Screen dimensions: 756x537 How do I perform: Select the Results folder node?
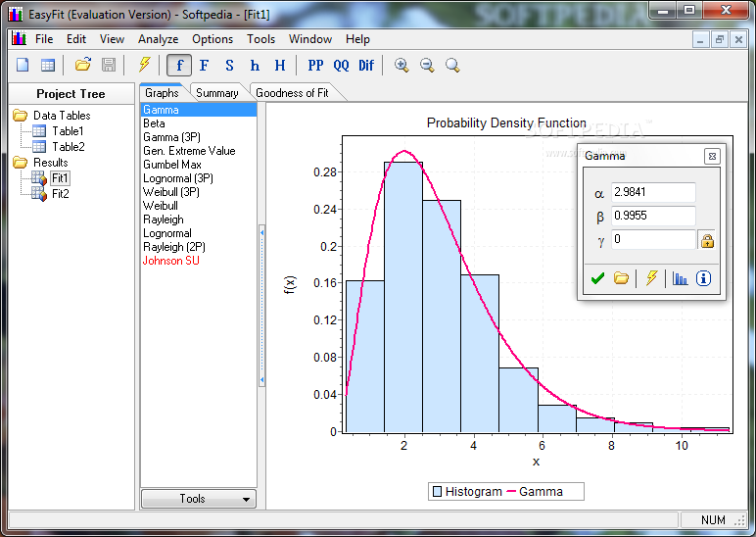click(x=51, y=163)
